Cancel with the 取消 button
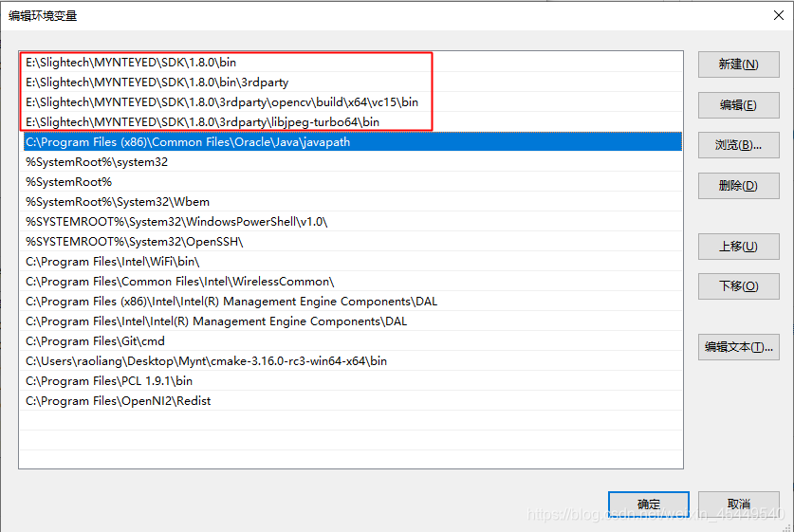 pos(738,504)
